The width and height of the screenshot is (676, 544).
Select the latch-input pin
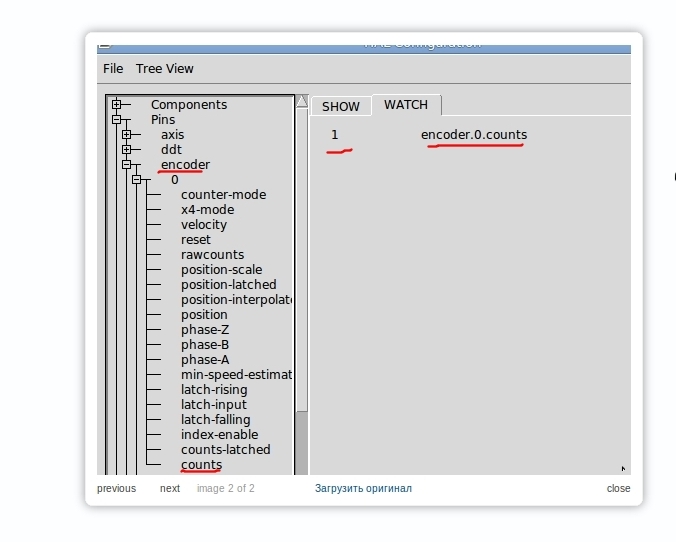[213, 405]
